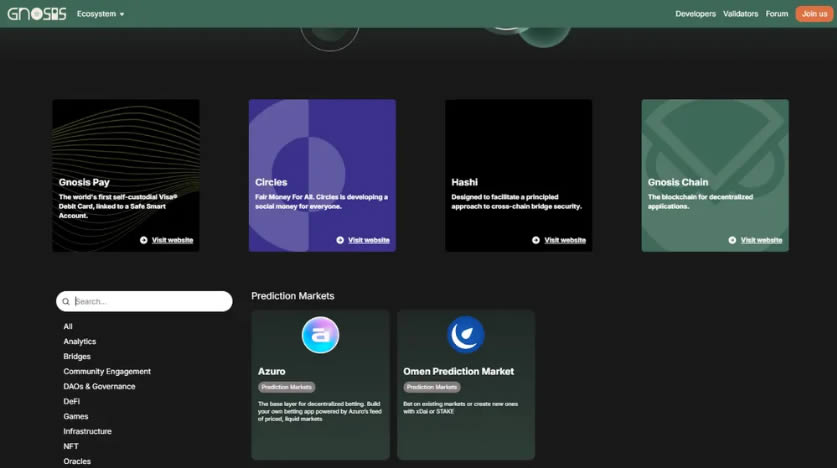The width and height of the screenshot is (837, 468).
Task: Click the arrow icon on Circles card
Action: click(x=340, y=240)
